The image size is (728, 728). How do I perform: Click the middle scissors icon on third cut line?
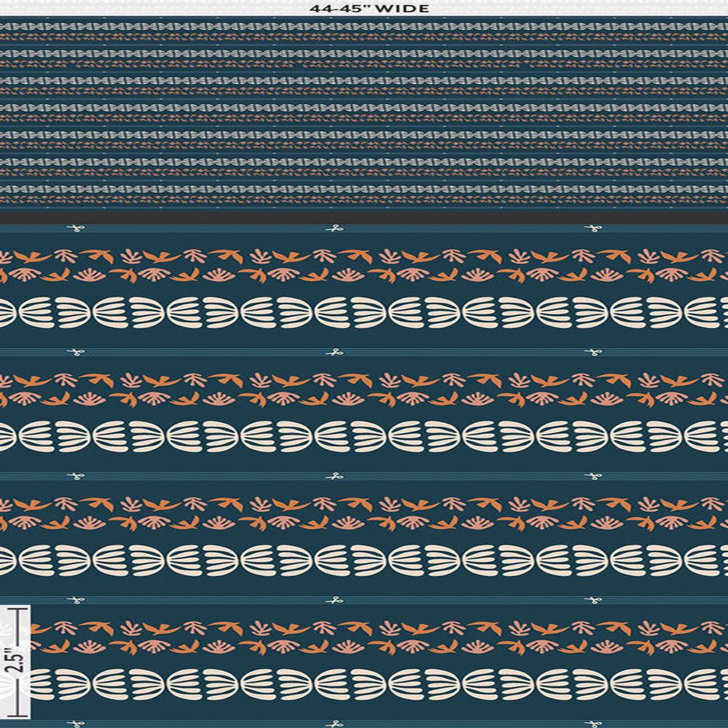pyautogui.click(x=333, y=476)
